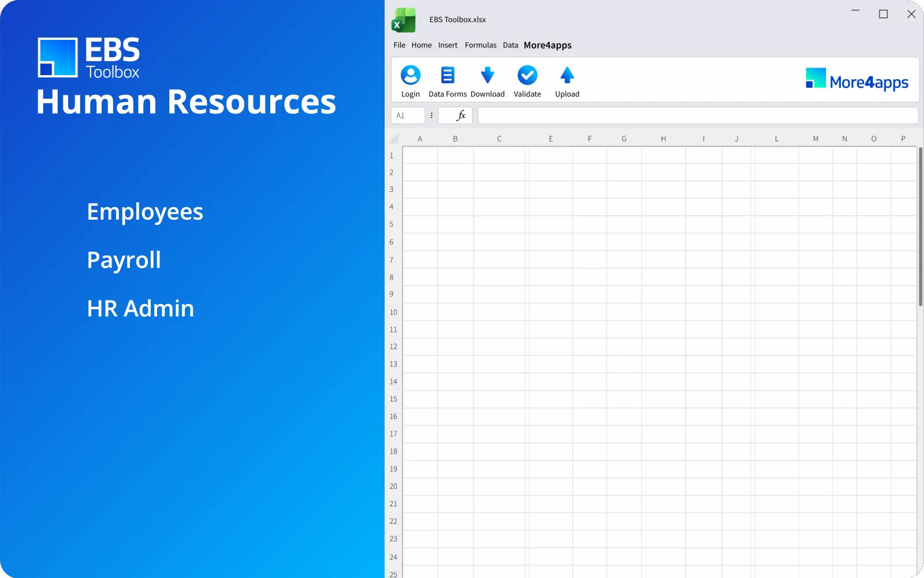This screenshot has height=578, width=924.
Task: Click the formula bar options dots
Action: [x=431, y=116]
